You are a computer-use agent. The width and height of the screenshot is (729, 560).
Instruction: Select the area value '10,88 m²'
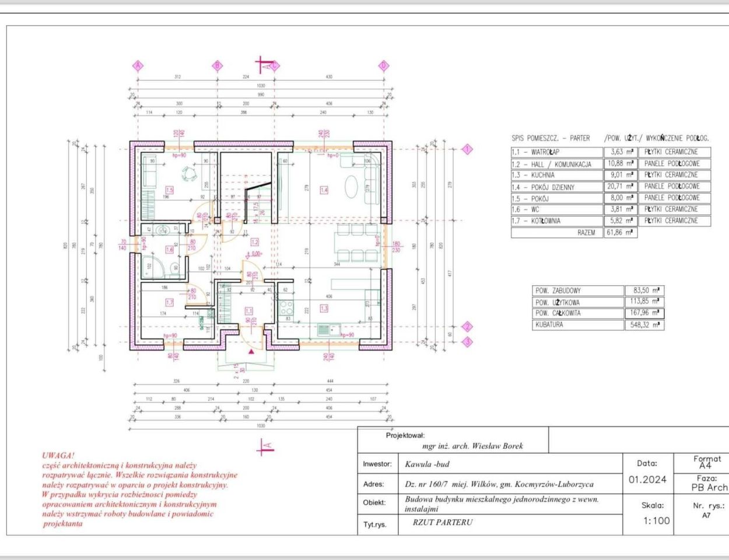click(620, 164)
